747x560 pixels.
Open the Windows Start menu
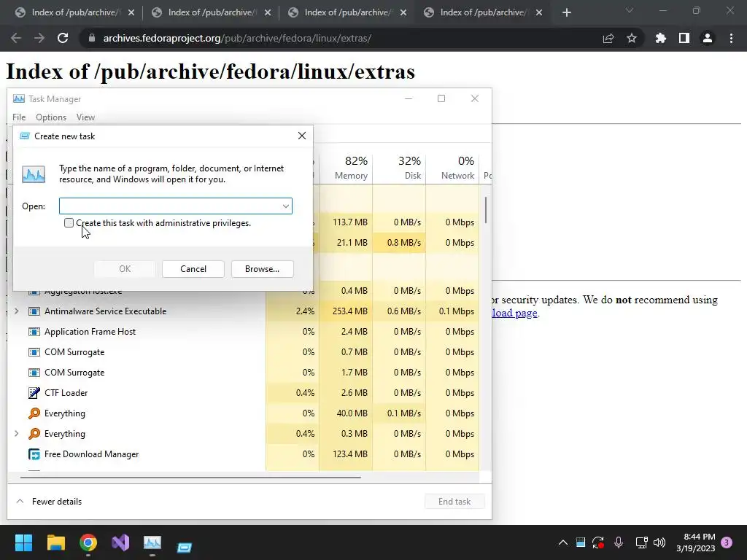(23, 542)
